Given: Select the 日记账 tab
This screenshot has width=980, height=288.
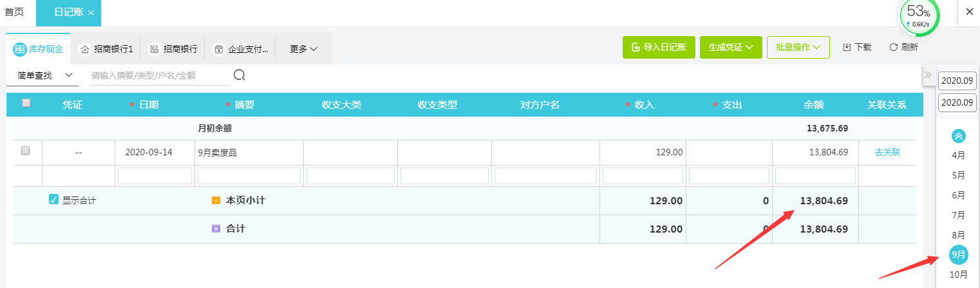Looking at the screenshot, I should point(68,13).
